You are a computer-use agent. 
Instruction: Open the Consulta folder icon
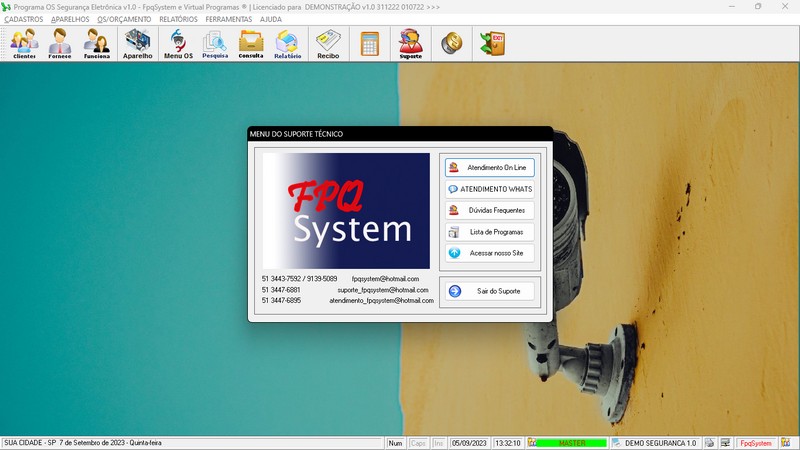tap(251, 44)
